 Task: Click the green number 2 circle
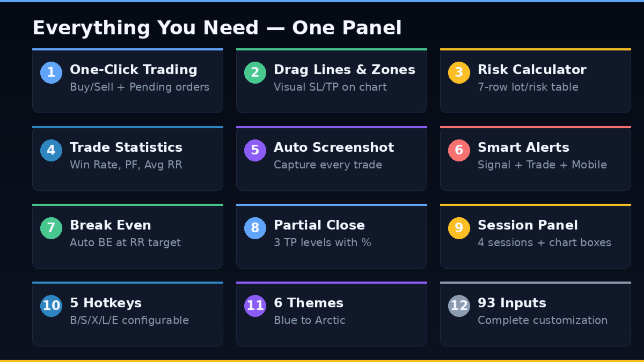coord(255,72)
